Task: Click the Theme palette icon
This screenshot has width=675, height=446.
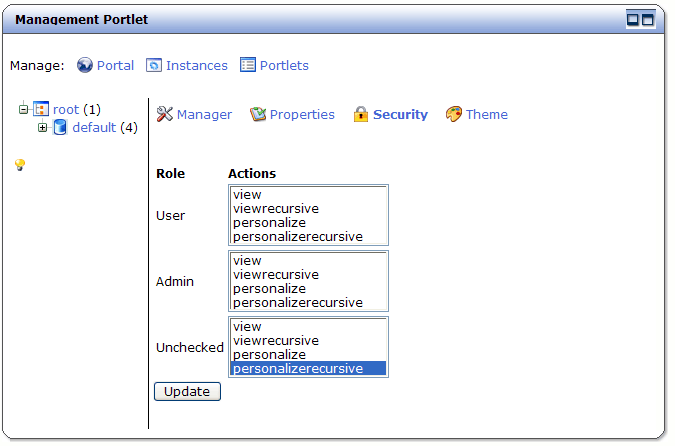Action: (454, 114)
